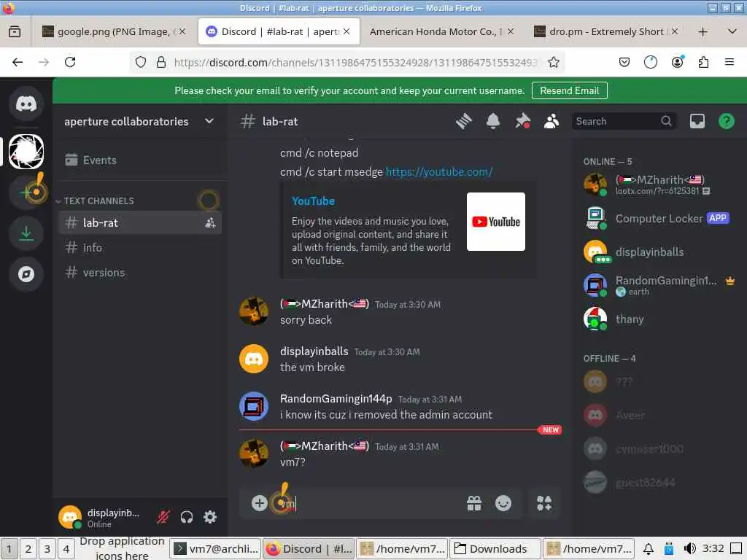This screenshot has height=560, width=747.
Task: Open thany member profile
Action: [659, 319]
